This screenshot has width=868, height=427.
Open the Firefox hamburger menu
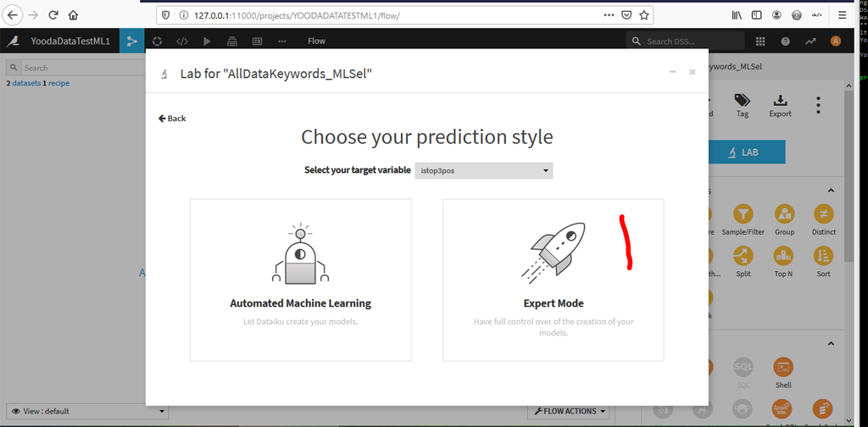pos(842,15)
